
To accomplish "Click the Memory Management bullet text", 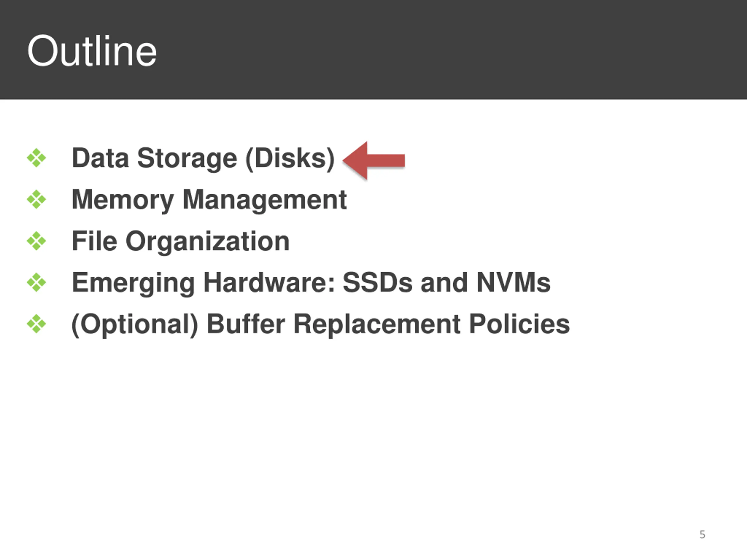I will click(209, 200).
